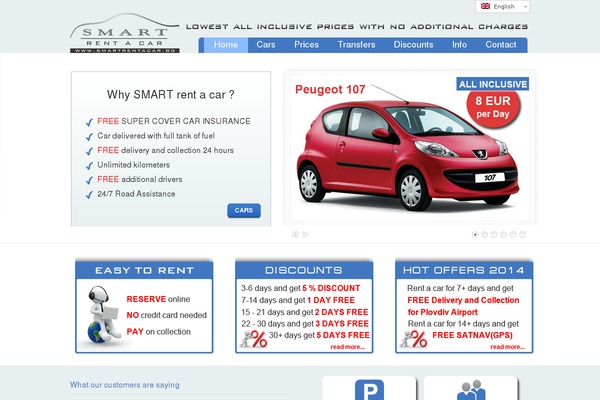Click the ALL INCLUSIVE label

[493, 84]
